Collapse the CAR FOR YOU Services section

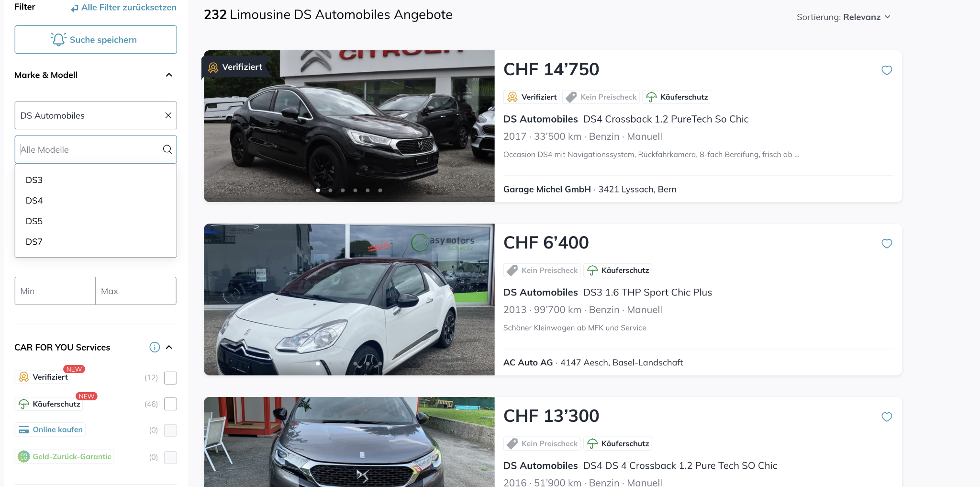tap(169, 347)
